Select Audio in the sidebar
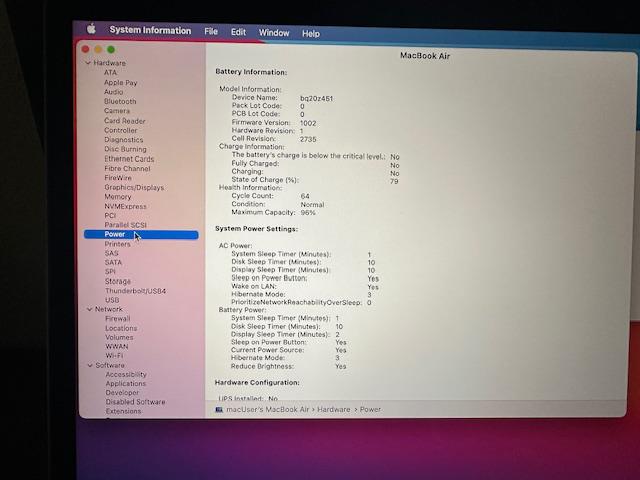 (113, 92)
